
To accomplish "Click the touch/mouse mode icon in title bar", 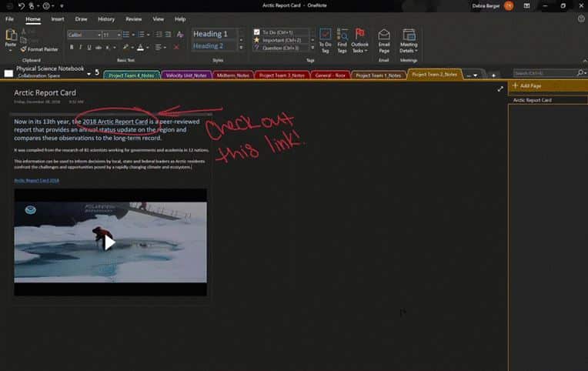I will pyautogui.click(x=32, y=5).
